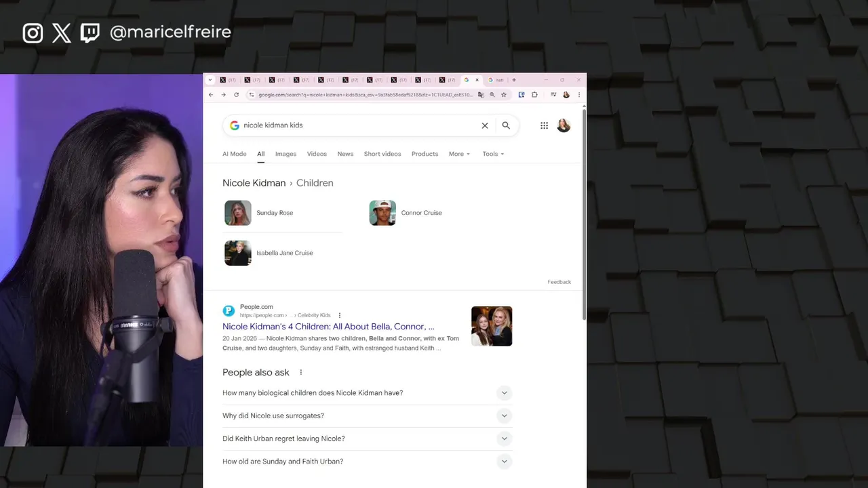
Task: Click the Children breadcrumb label
Action: pos(315,183)
